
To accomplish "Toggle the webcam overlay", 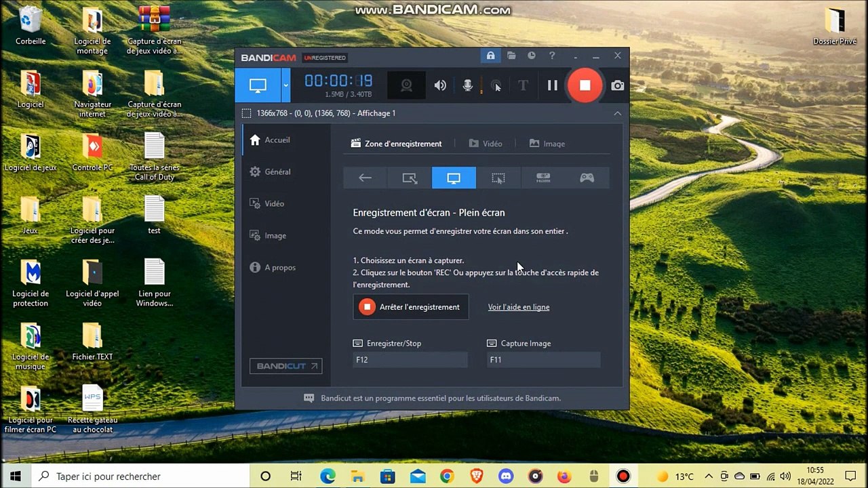I will point(406,85).
